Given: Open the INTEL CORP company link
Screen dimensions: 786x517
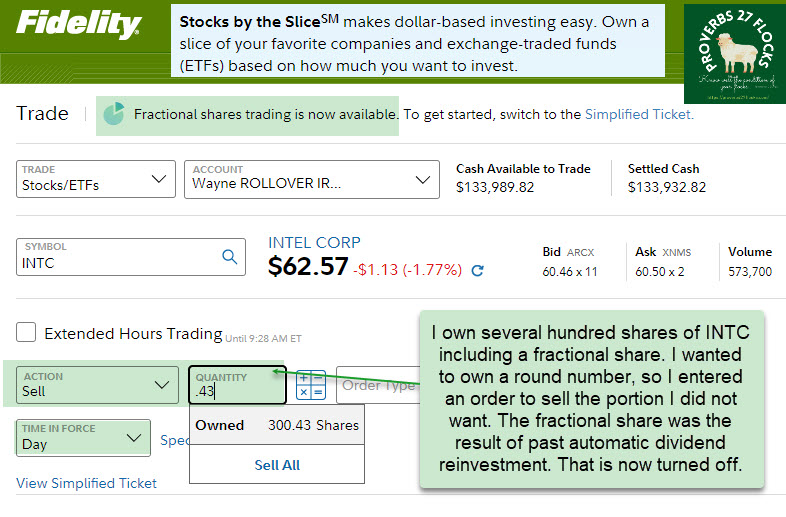Looking at the screenshot, I should (314, 243).
